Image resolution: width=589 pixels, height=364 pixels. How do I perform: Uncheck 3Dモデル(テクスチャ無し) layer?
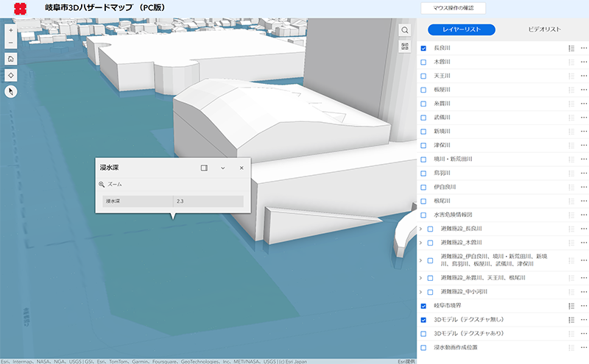pyautogui.click(x=423, y=320)
